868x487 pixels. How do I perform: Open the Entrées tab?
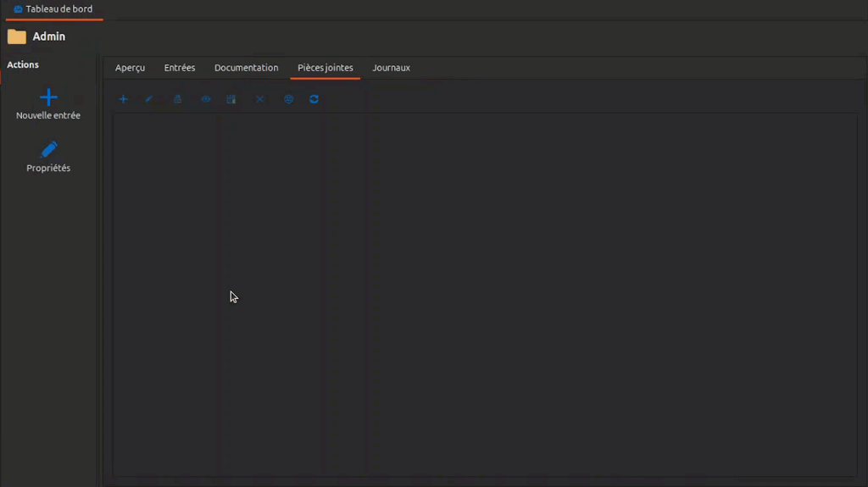[x=180, y=68]
